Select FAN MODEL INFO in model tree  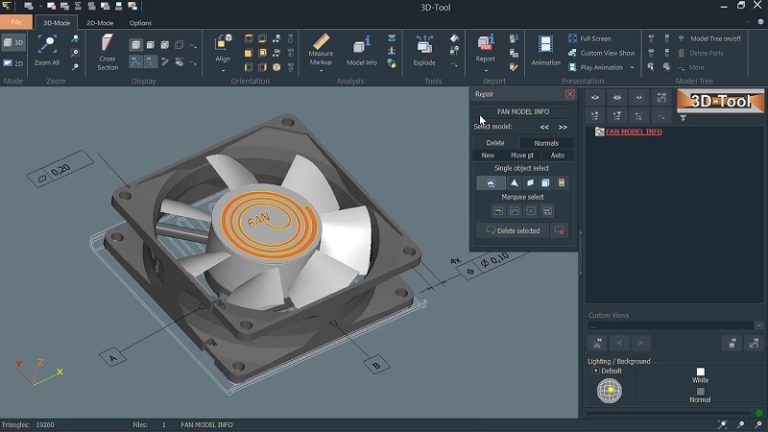(x=633, y=132)
